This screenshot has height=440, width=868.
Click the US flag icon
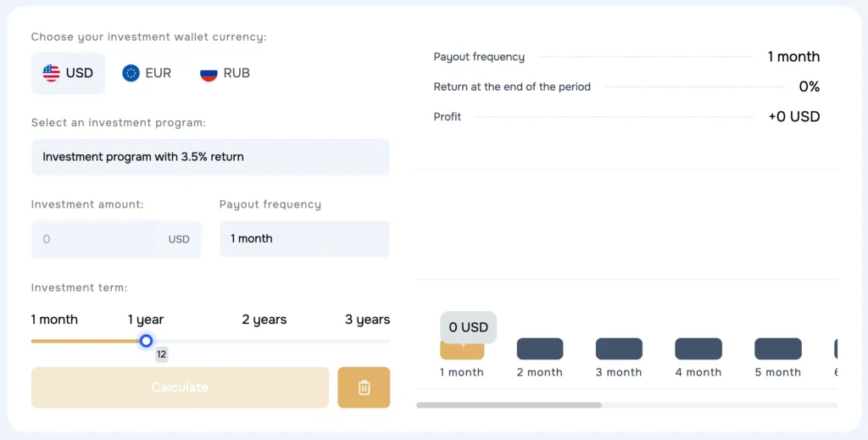(x=52, y=73)
